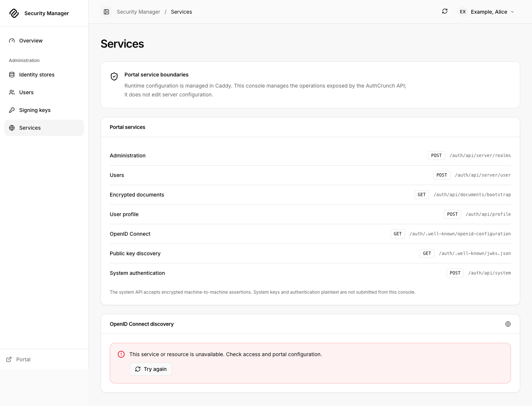Click the red alert icon in error banner
This screenshot has height=406, width=532.
click(x=121, y=354)
